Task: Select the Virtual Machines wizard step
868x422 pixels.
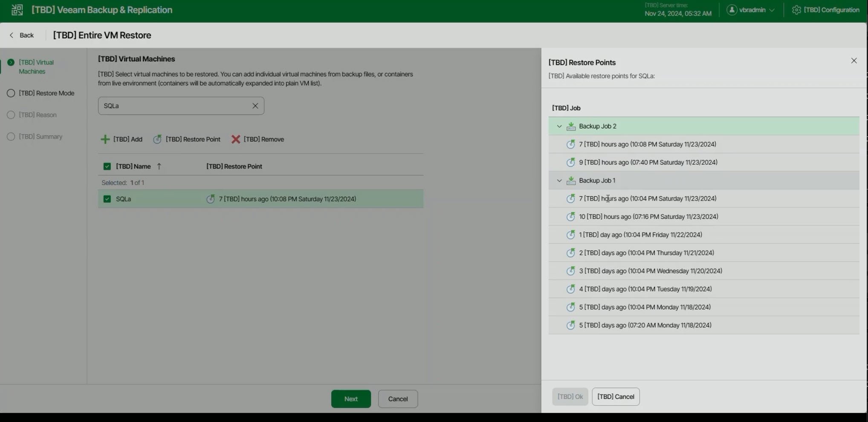Action: tap(36, 67)
